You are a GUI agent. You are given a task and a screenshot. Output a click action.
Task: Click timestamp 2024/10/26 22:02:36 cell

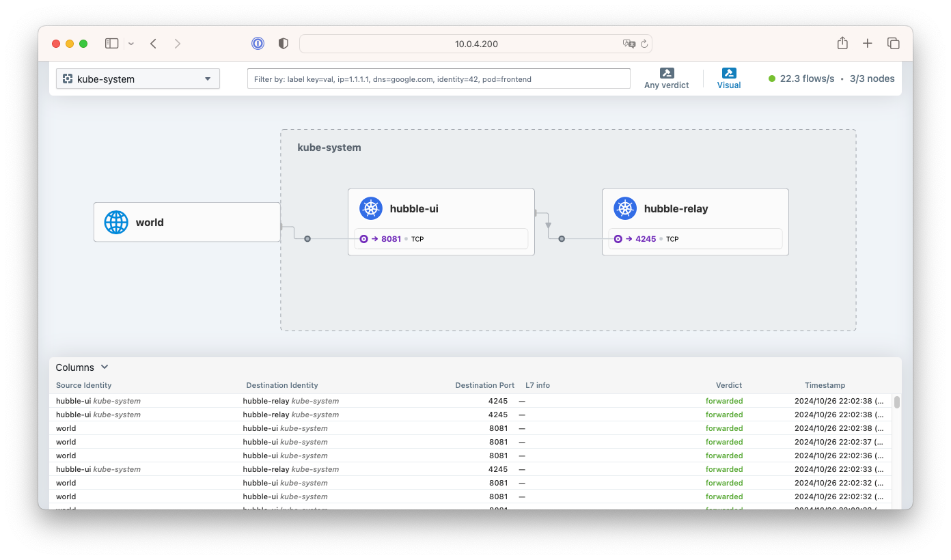[x=839, y=456]
